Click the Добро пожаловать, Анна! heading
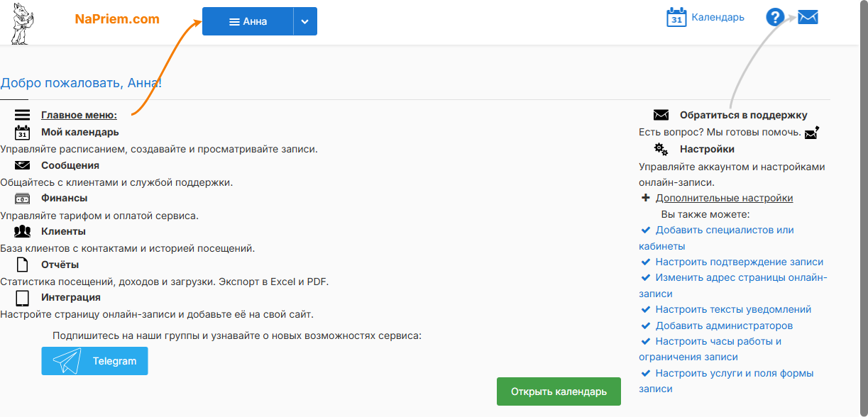This screenshot has height=417, width=868. (x=81, y=83)
